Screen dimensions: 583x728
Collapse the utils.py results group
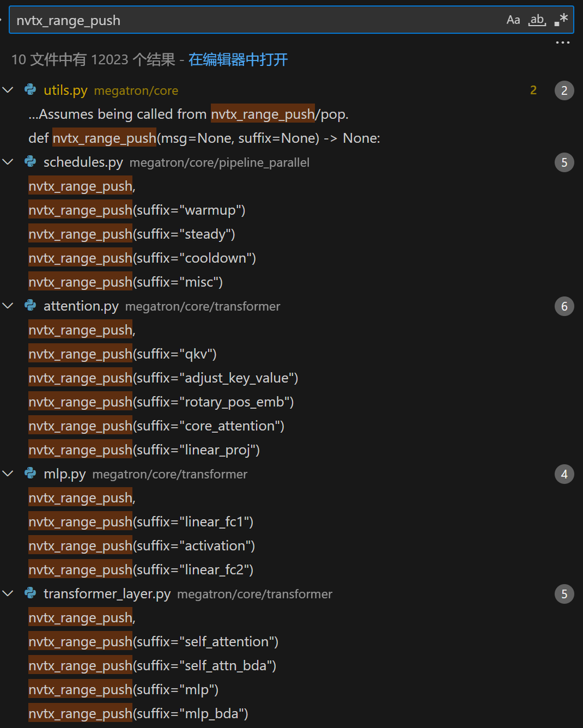point(9,90)
